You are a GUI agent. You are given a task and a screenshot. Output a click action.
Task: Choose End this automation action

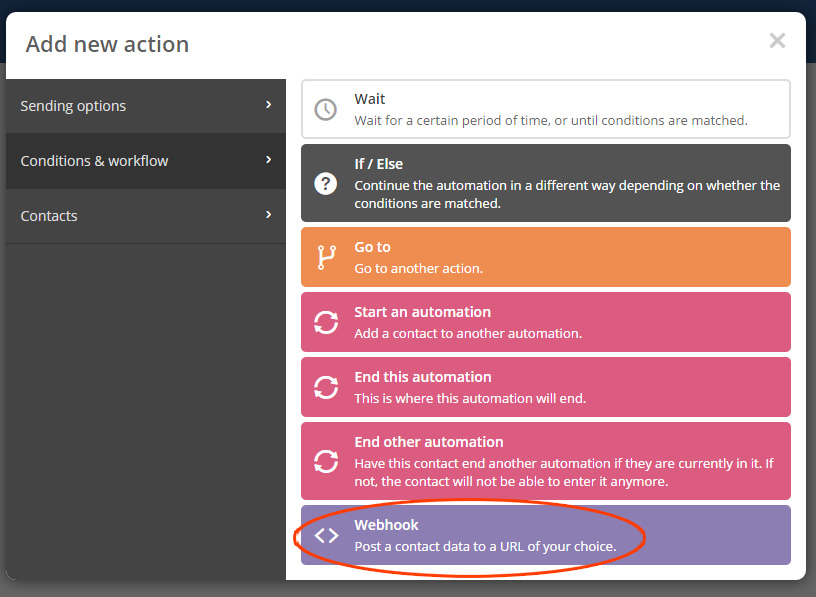[x=545, y=387]
